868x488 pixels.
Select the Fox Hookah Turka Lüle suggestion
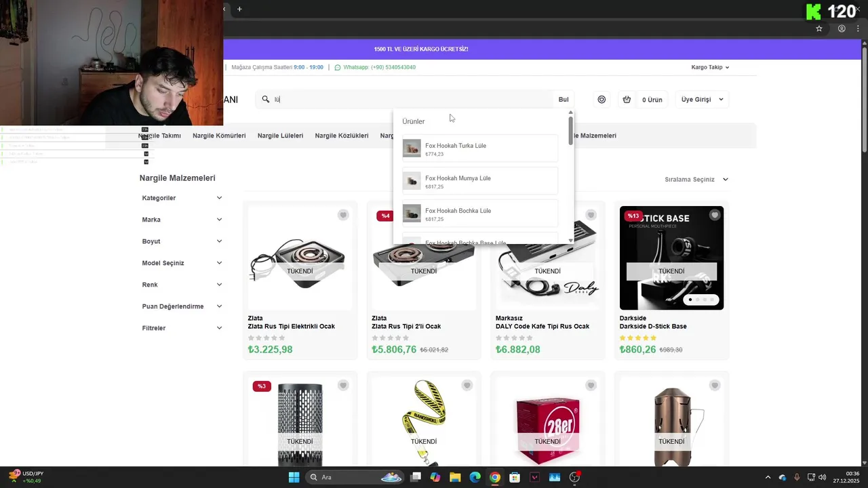pyautogui.click(x=480, y=148)
